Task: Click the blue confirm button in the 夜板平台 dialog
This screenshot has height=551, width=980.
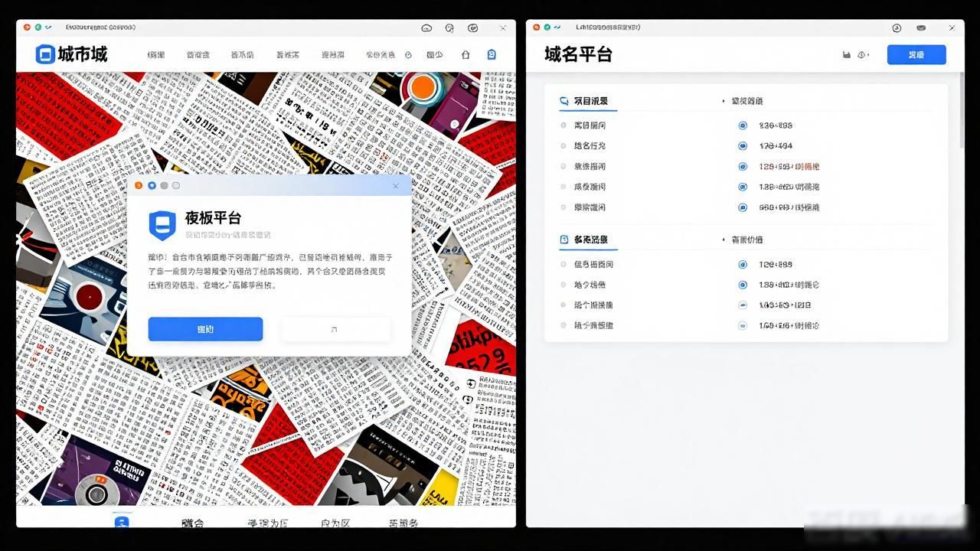Action: pyautogui.click(x=205, y=329)
